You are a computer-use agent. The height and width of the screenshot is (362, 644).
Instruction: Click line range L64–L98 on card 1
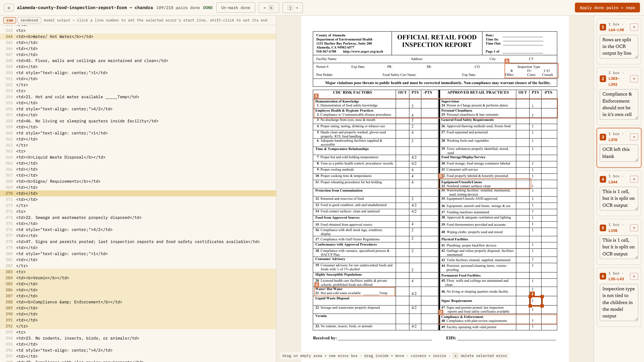(x=616, y=30)
